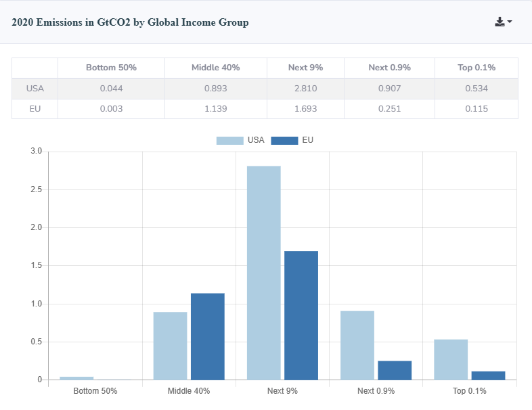Viewport: 532px width, 410px height.
Task: Expand the download dropdown caret
Action: (509, 22)
